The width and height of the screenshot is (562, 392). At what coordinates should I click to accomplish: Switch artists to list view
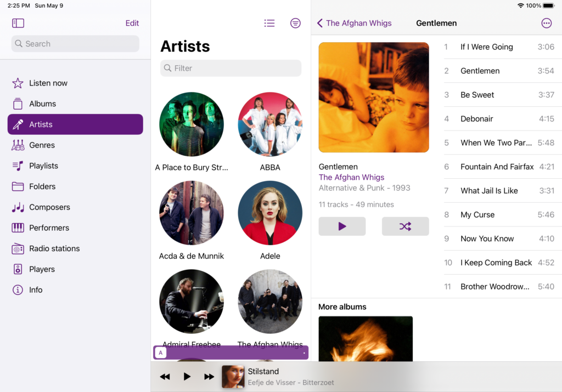pos(269,23)
